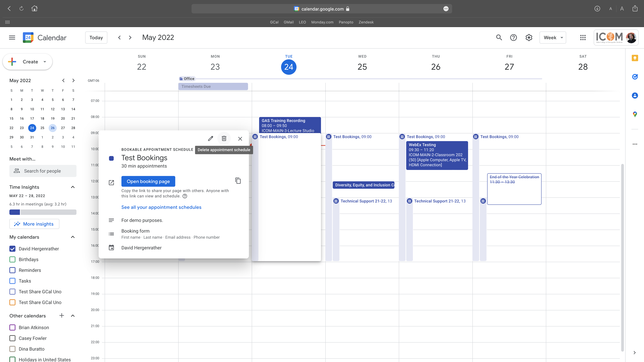Go to the previous week
Viewport: 644px width, 362px height.
click(120, 38)
